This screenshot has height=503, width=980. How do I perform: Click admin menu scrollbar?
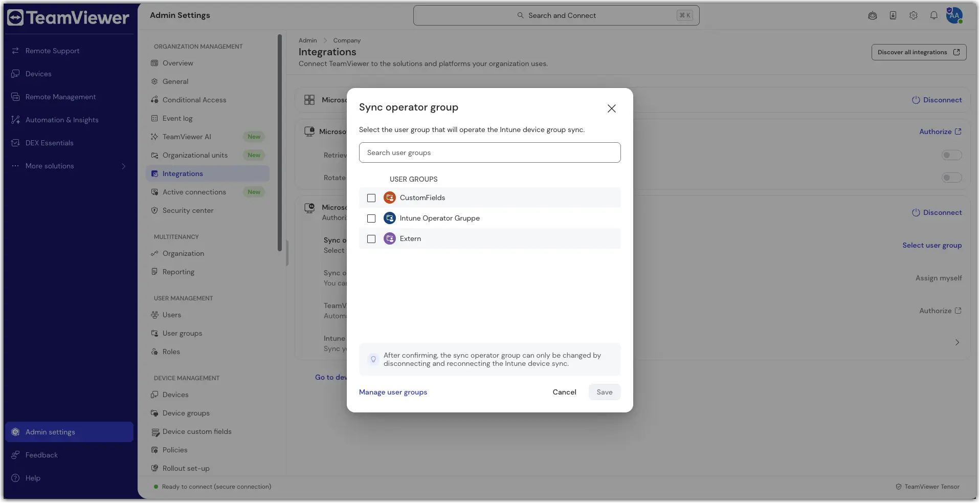pyautogui.click(x=279, y=143)
